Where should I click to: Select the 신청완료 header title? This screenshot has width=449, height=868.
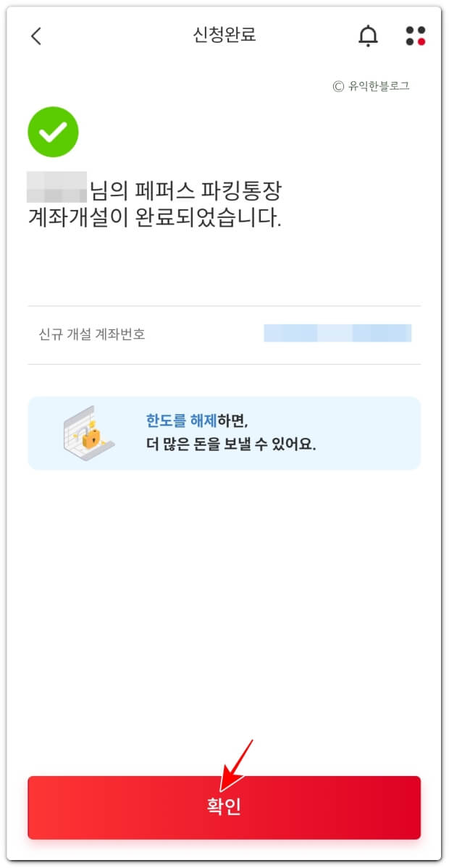224,35
